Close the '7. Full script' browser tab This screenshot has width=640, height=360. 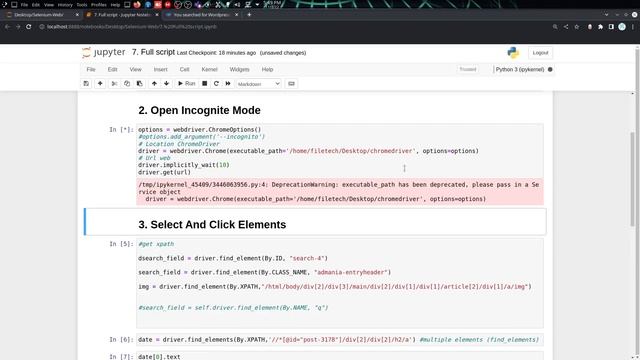point(157,15)
